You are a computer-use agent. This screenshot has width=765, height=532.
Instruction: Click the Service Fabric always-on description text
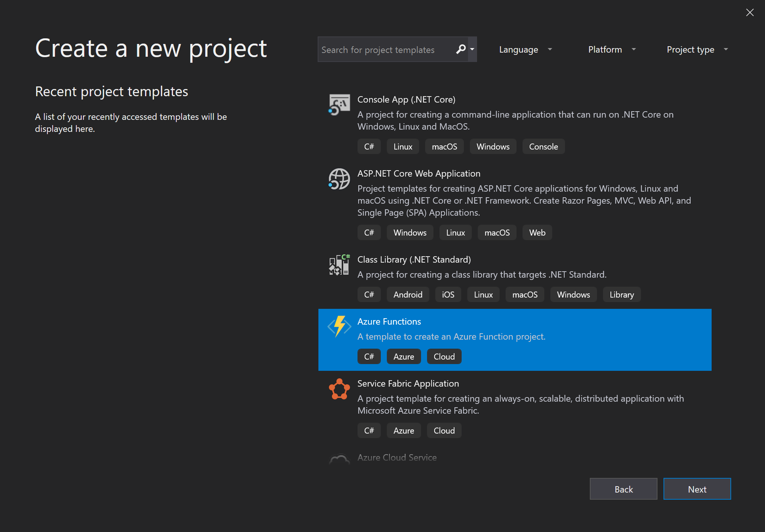[521, 405]
